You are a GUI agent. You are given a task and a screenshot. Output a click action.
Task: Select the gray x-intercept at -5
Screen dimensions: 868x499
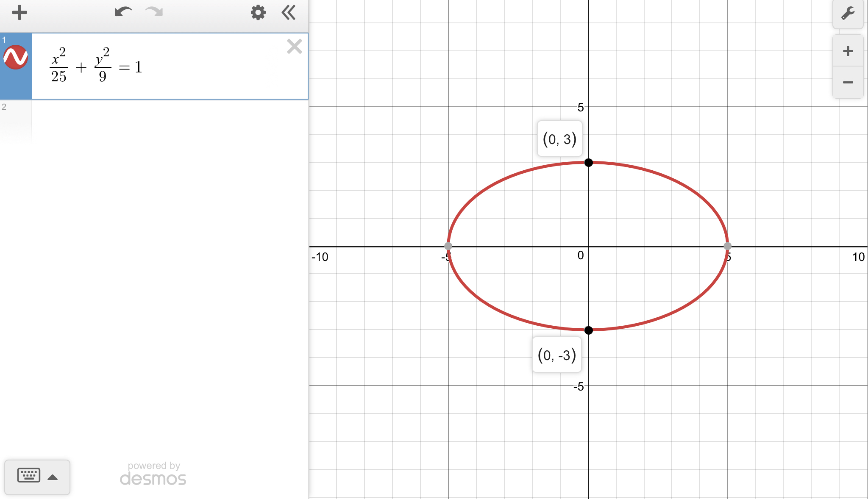click(x=448, y=246)
